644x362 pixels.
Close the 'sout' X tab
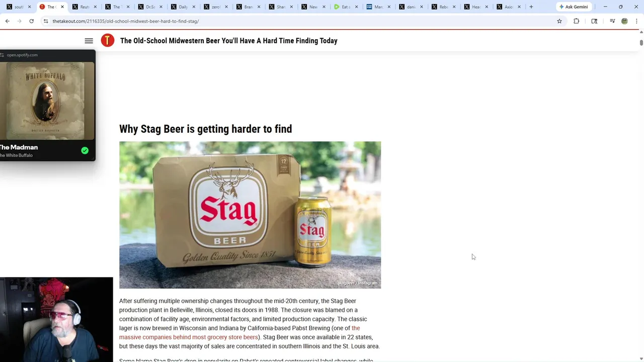tap(29, 7)
